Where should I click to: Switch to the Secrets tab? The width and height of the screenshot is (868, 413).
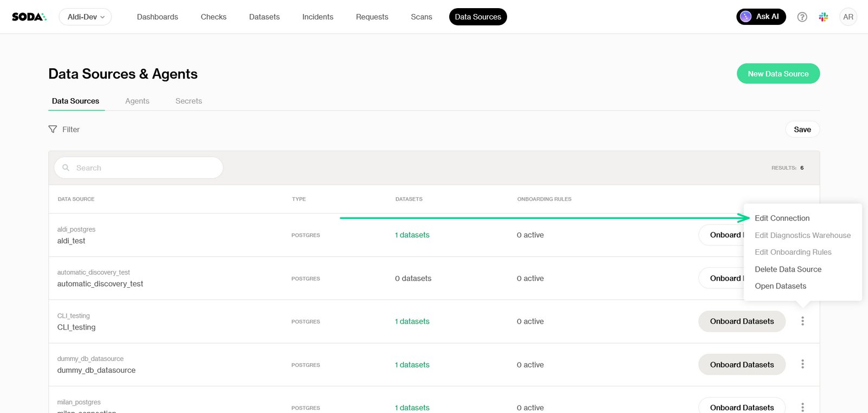point(189,101)
